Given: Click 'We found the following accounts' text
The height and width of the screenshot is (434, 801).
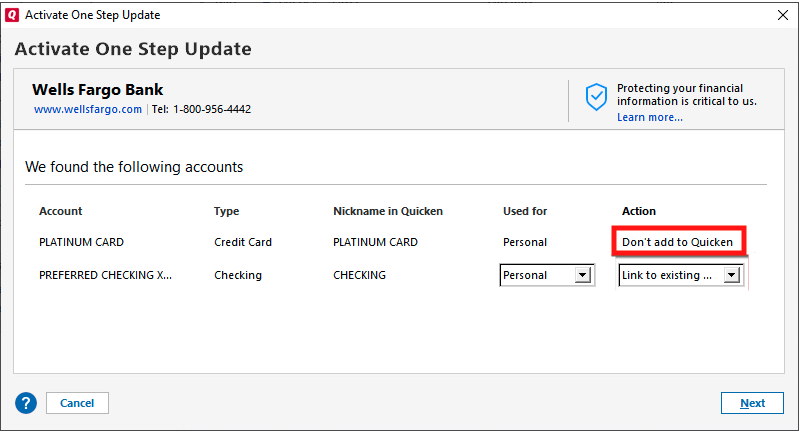Looking at the screenshot, I should [x=134, y=167].
